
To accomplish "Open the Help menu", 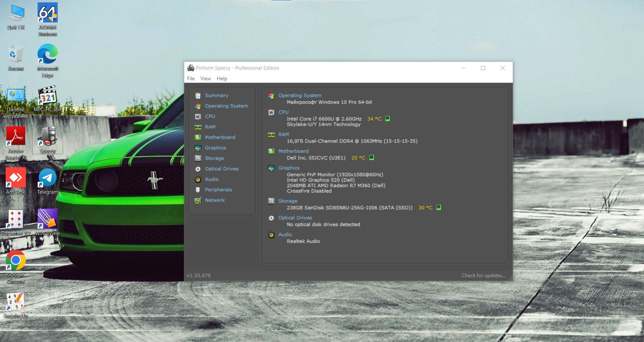I will tap(222, 78).
